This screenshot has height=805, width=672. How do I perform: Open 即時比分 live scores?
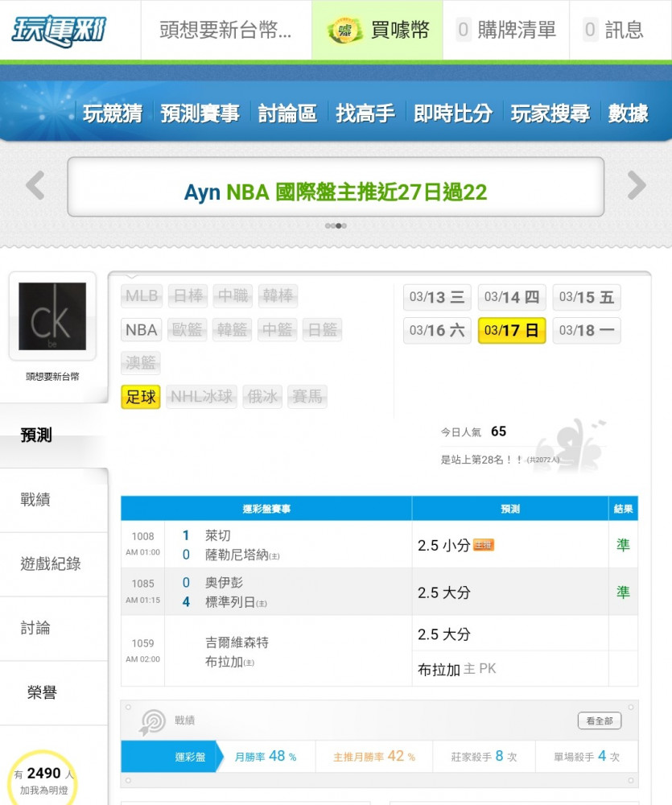tap(453, 113)
